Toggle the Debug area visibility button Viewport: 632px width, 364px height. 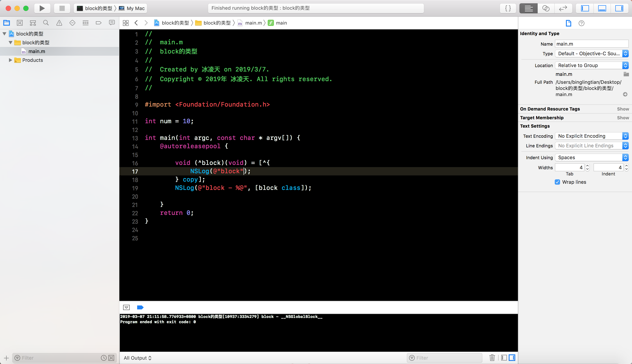(602, 8)
